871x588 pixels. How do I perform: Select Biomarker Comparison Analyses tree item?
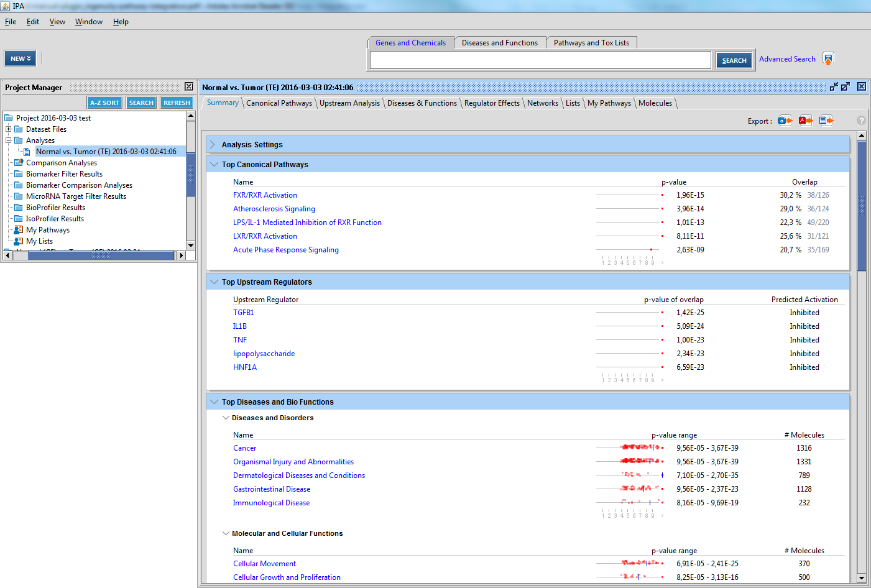coord(79,185)
